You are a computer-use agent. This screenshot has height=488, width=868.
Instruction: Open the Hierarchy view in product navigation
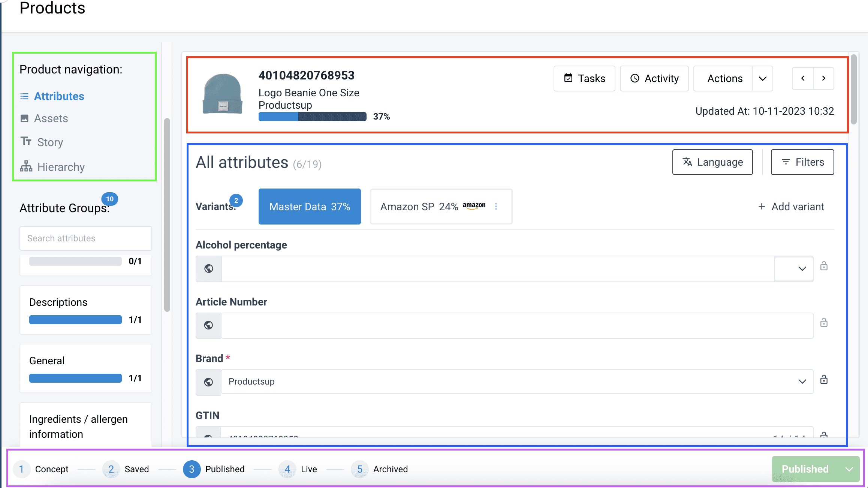(61, 167)
